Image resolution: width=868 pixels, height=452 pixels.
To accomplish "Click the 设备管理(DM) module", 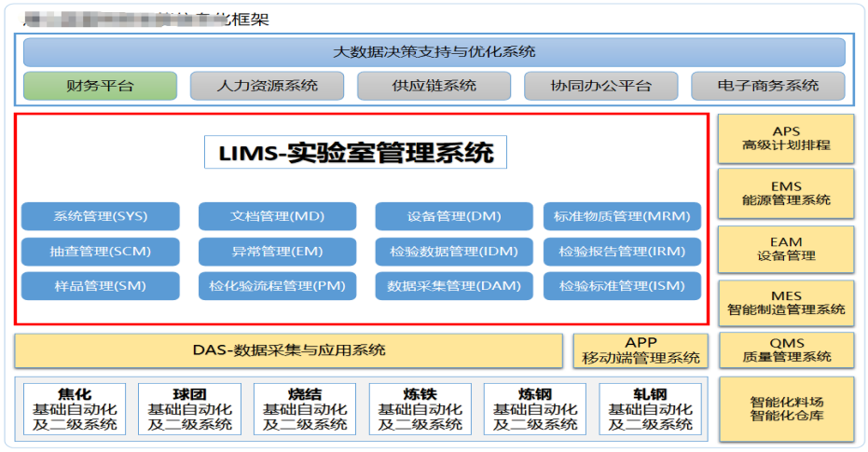I will (454, 216).
